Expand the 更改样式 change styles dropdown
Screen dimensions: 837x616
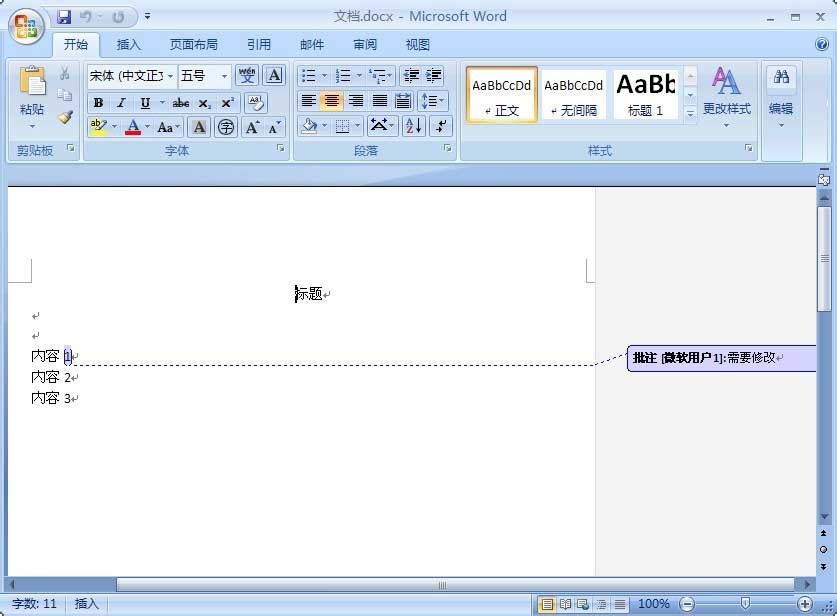click(726, 93)
